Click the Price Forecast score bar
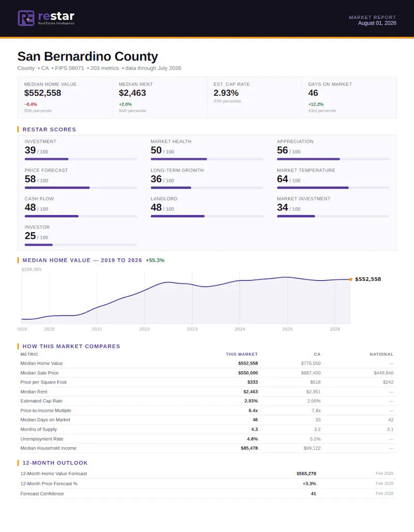 81,188
